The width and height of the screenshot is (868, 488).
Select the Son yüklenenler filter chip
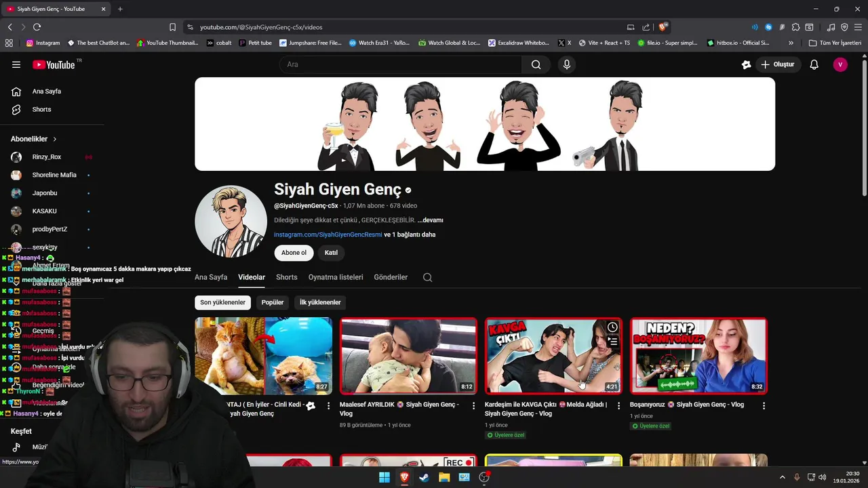[x=222, y=302]
